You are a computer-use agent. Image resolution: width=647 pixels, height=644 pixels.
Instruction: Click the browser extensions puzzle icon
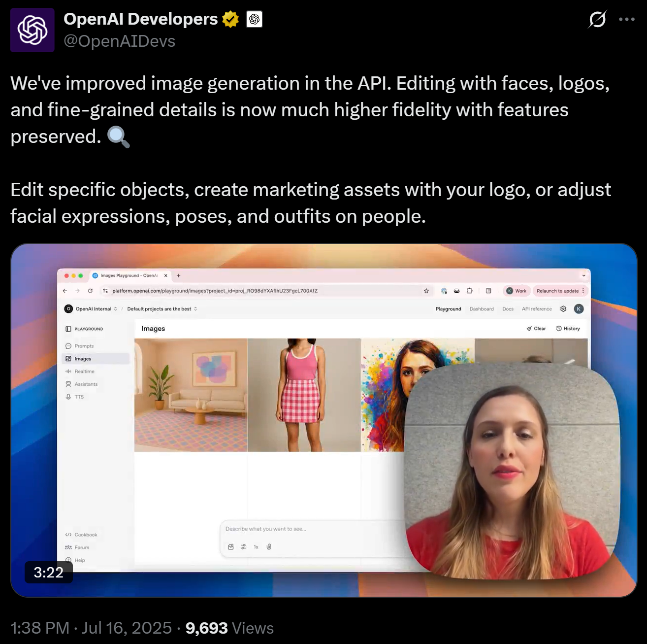pos(470,291)
